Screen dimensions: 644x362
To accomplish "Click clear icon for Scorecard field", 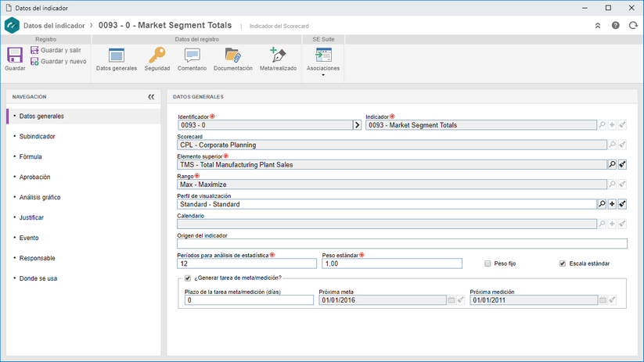I will [x=622, y=145].
